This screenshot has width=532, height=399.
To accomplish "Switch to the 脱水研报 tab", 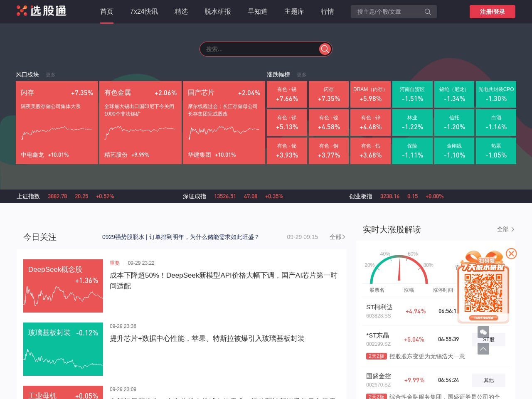I will pos(217,12).
